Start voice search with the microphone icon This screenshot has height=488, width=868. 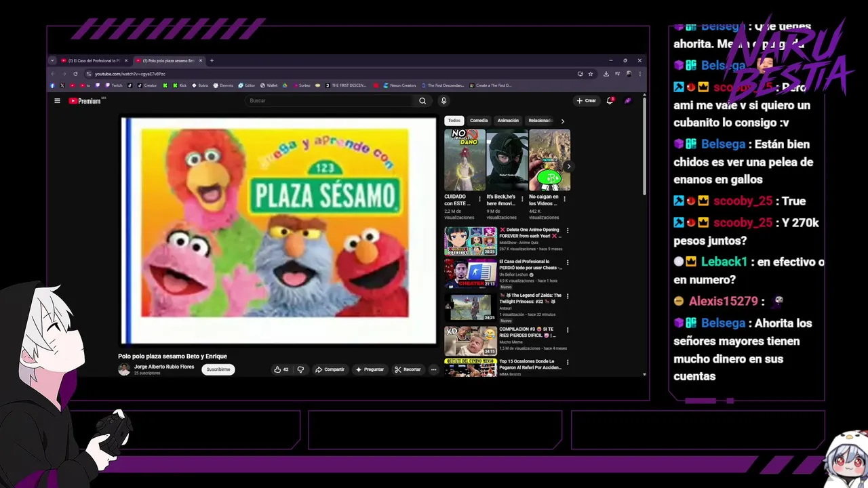(x=443, y=101)
